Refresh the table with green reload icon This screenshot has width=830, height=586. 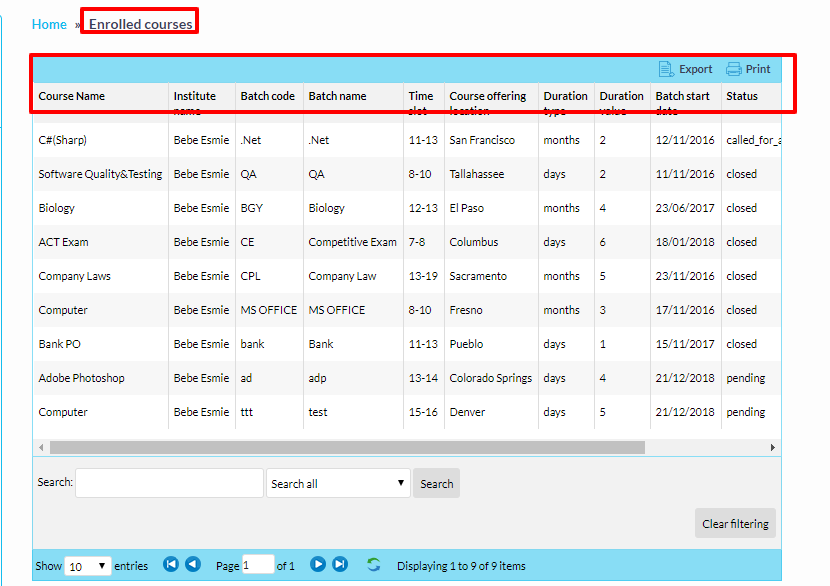tap(373, 565)
